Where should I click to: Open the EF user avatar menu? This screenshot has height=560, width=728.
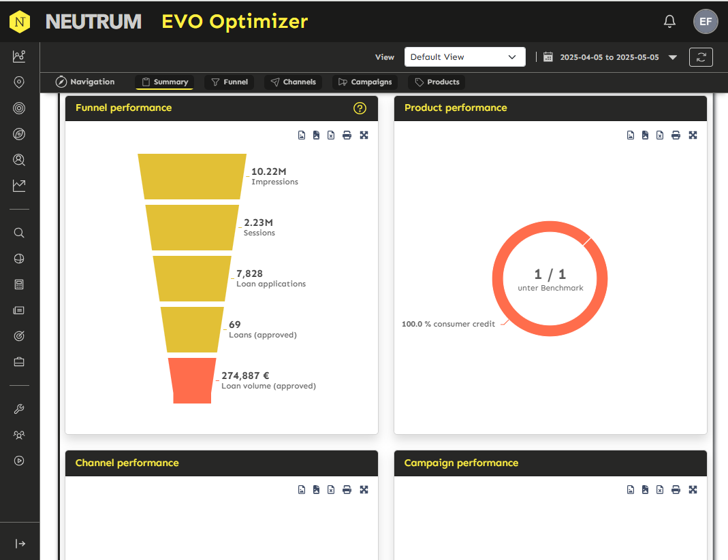(706, 21)
